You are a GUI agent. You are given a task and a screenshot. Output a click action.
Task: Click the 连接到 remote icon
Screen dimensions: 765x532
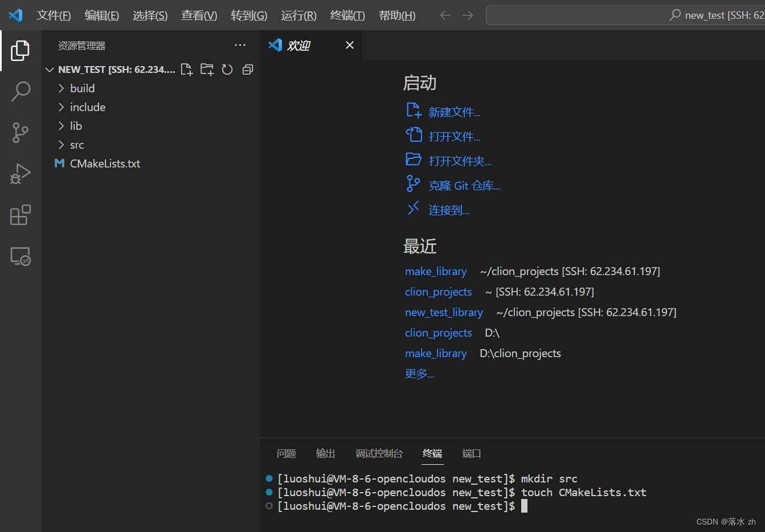tap(414, 208)
